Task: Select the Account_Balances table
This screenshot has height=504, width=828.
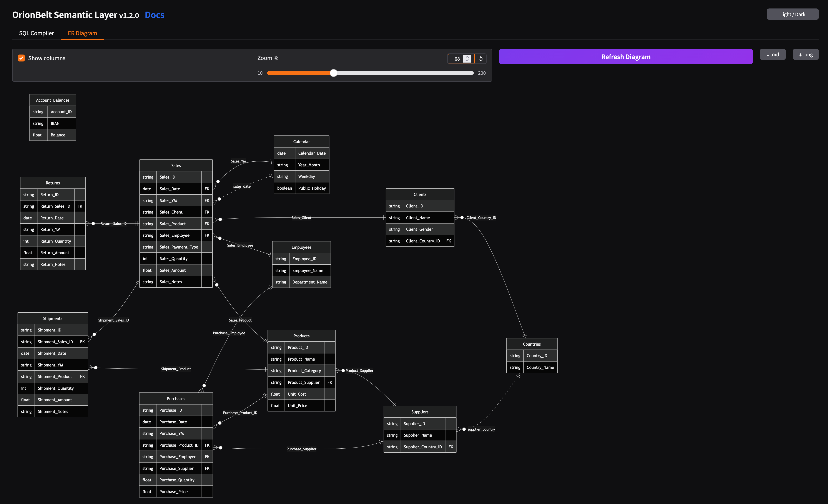Action: 52,100
